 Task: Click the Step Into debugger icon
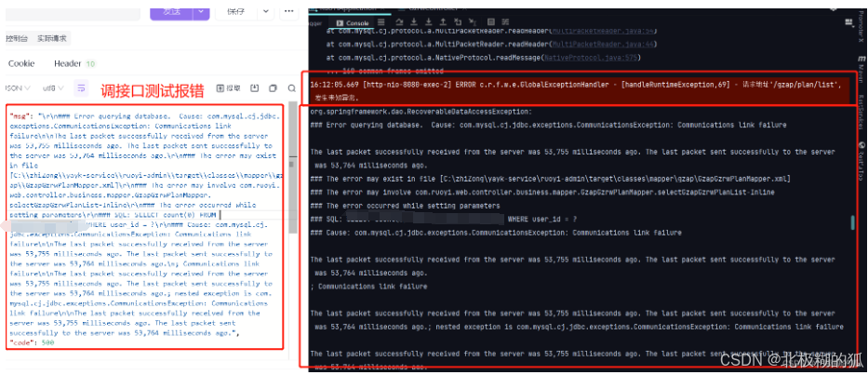[414, 22]
